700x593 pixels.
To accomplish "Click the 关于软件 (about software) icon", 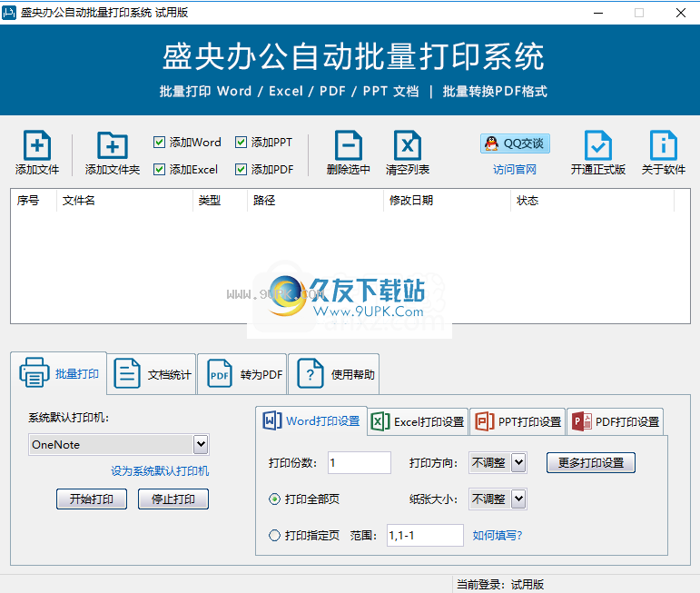I will pos(664,145).
